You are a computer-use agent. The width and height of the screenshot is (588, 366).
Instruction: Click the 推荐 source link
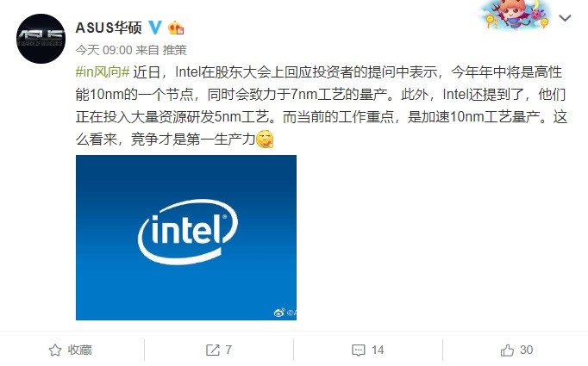pyautogui.click(x=175, y=50)
